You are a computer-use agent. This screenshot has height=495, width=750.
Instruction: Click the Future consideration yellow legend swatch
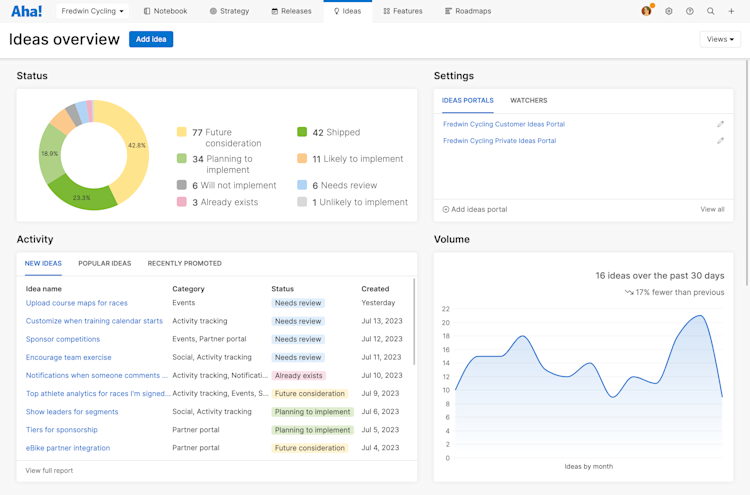(182, 132)
